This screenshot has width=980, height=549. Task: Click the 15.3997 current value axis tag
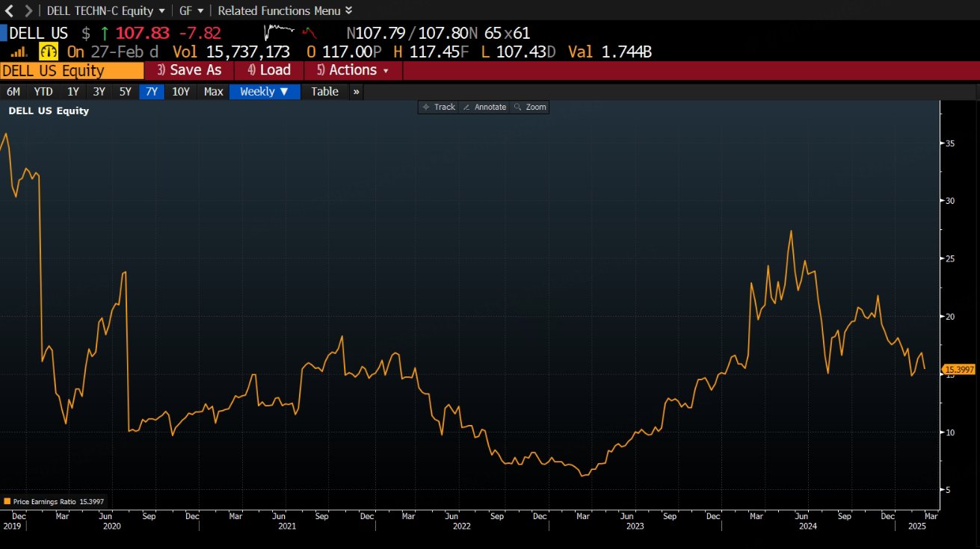point(959,370)
